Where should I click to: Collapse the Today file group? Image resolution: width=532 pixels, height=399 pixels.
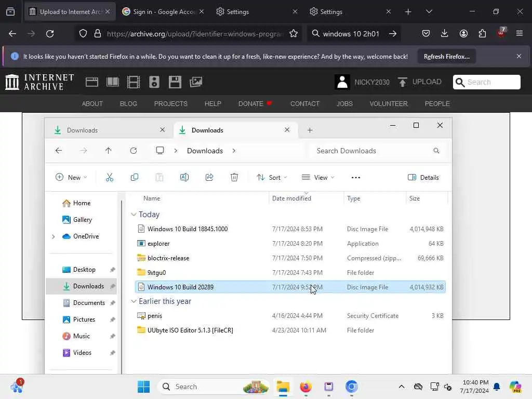point(134,215)
